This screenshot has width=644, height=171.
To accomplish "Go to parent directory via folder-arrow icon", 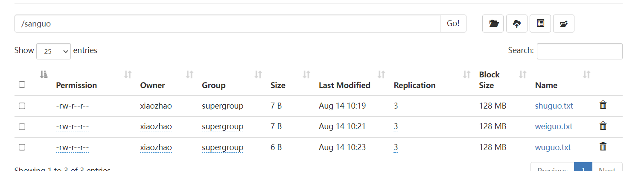I will (x=564, y=24).
